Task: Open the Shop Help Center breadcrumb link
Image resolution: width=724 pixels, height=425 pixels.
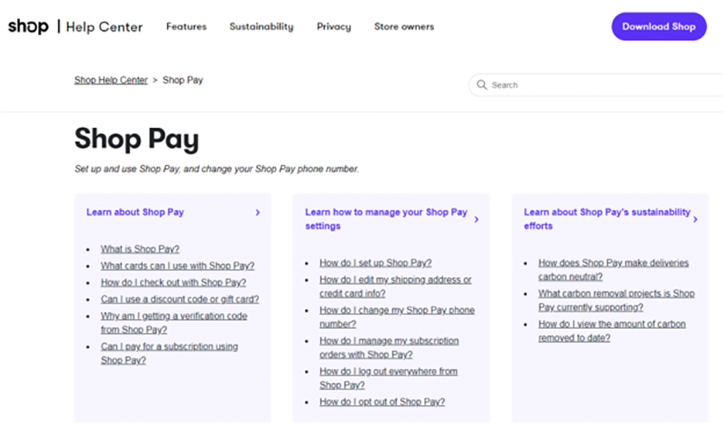Action: (x=111, y=80)
